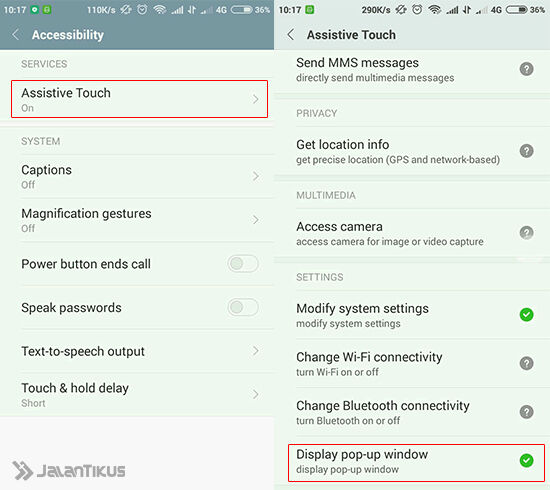Tap the JalanTikus logo watermark

[x=69, y=470]
